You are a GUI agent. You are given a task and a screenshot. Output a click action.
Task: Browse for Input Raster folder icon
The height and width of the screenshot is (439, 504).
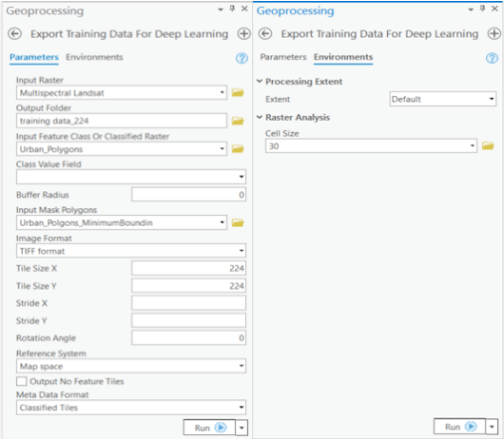pos(238,93)
